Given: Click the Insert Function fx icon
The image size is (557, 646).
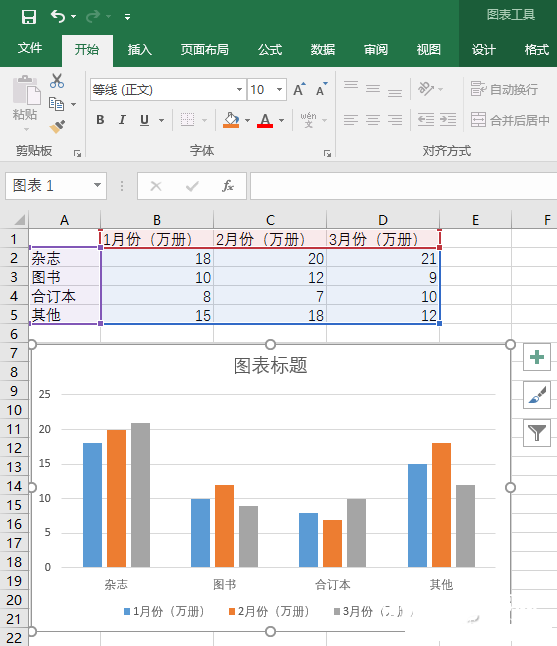Looking at the screenshot, I should click(x=228, y=186).
